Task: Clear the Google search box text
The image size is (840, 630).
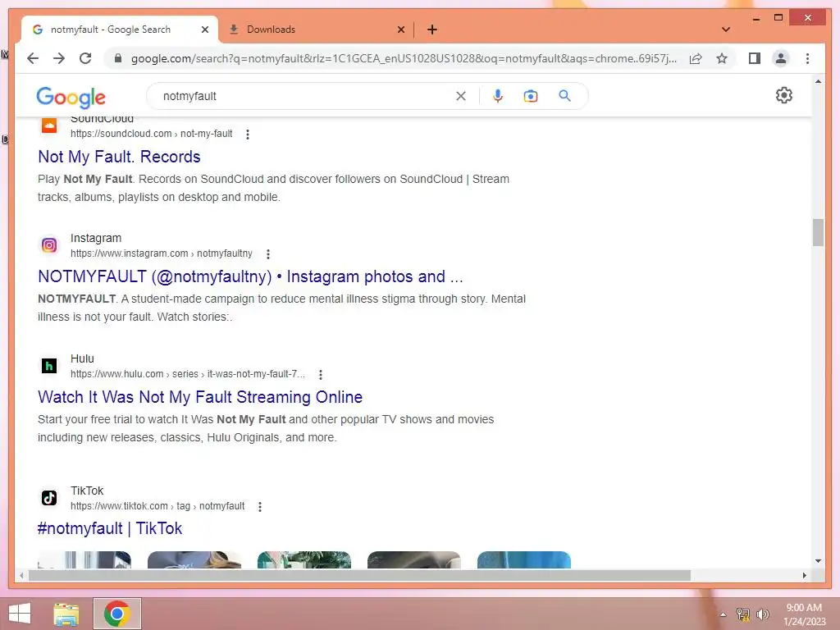Action: pos(461,96)
